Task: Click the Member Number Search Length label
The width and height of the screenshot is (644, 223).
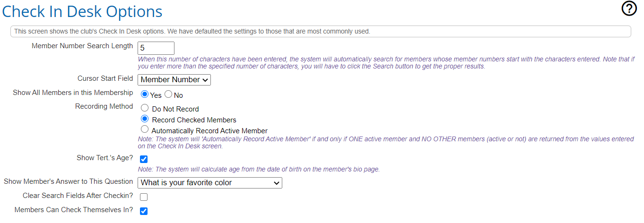Action: coord(82,46)
